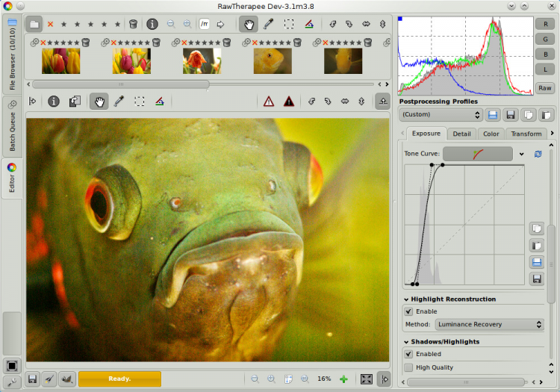Open preferences with the wrench icon
Screen dimensions: 560x392
coord(12,382)
